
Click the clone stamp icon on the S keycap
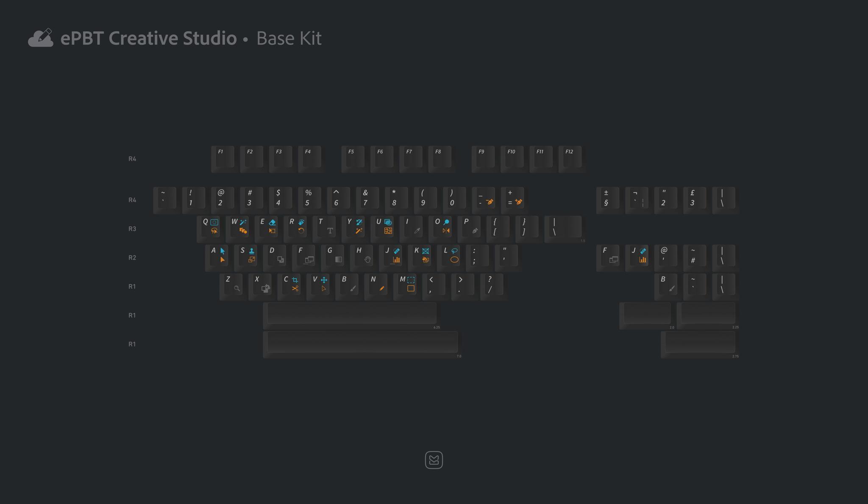(252, 251)
